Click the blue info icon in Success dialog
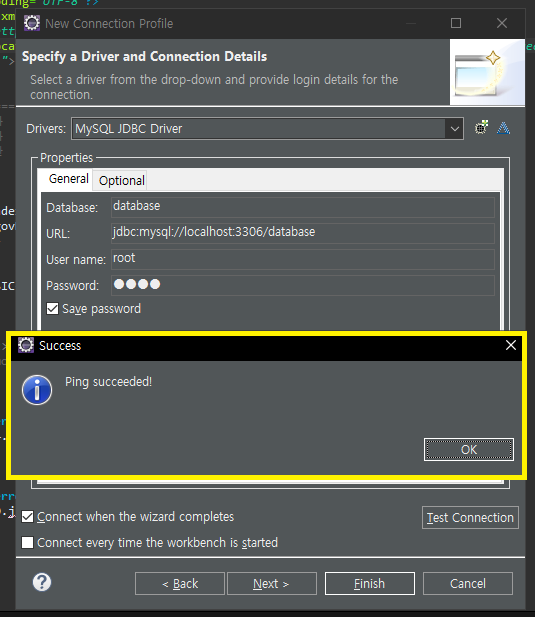Screen dimensions: 535x617 [x=37, y=390]
